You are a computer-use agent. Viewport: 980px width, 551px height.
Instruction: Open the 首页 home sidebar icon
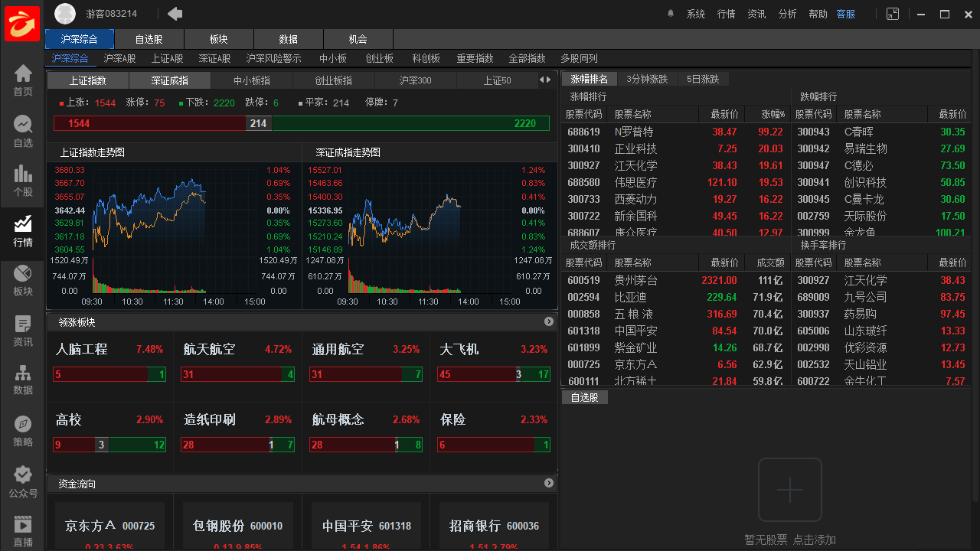point(22,79)
